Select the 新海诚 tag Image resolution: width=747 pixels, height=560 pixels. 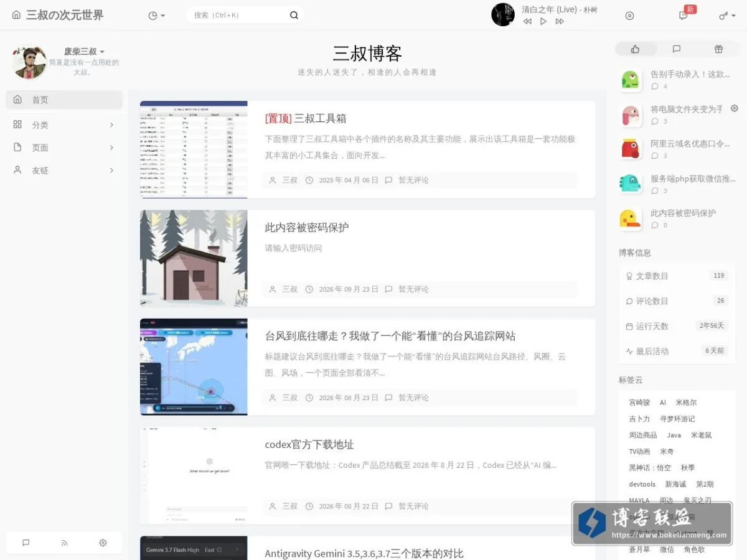tap(675, 484)
